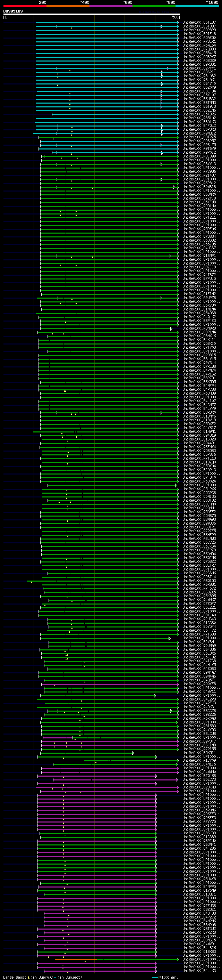Screen dimensions: 222x980
Task: Select label UniRef100_B6KIN8
Action: (199, 745)
